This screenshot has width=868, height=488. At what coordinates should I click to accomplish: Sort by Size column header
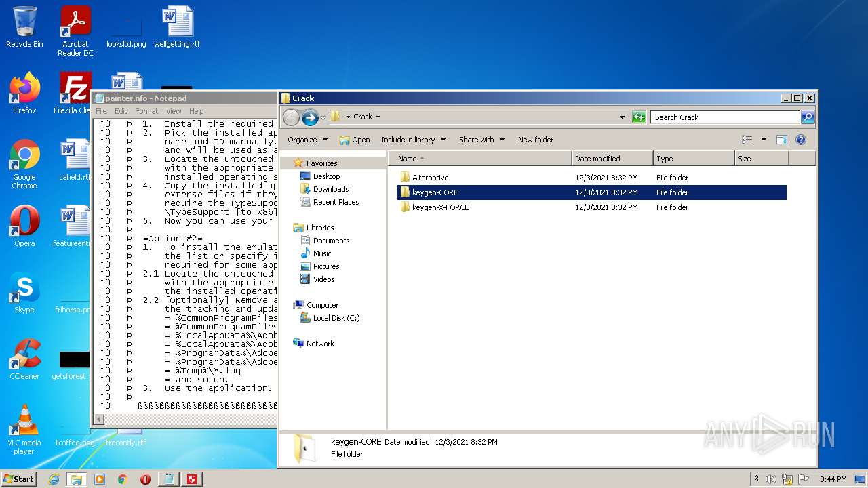(x=762, y=159)
